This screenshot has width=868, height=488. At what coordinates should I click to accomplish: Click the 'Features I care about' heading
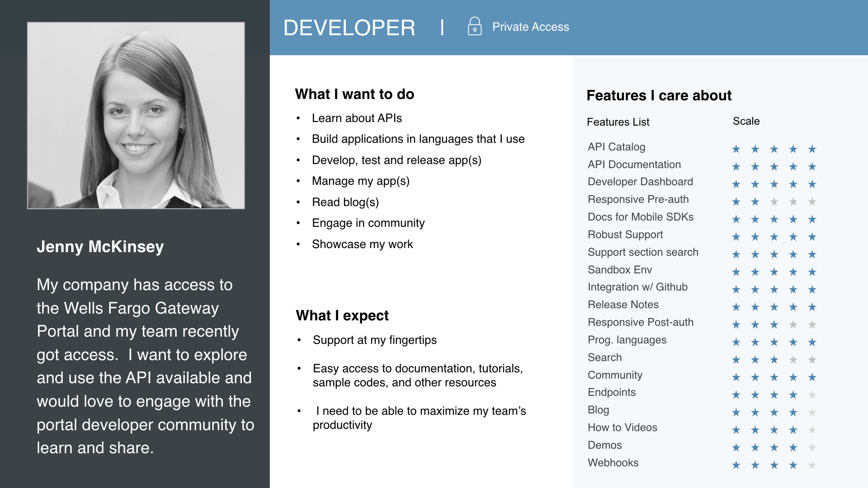(659, 95)
